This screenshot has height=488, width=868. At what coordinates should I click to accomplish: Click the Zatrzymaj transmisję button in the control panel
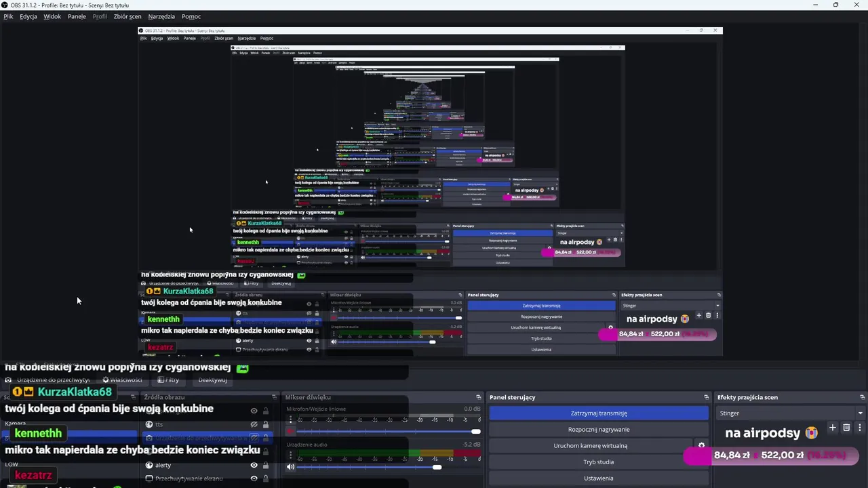(x=599, y=413)
